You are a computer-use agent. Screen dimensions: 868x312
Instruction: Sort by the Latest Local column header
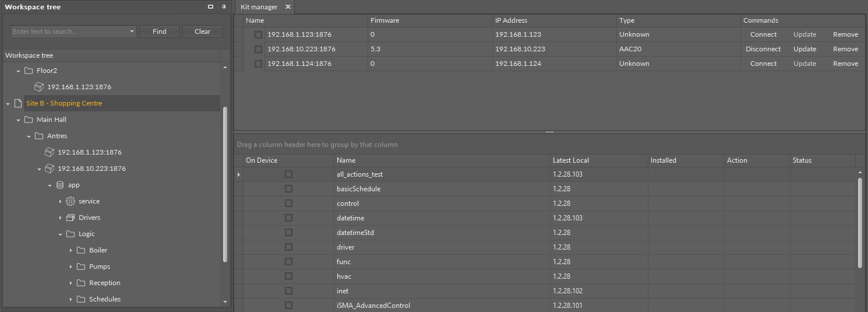tap(599, 160)
